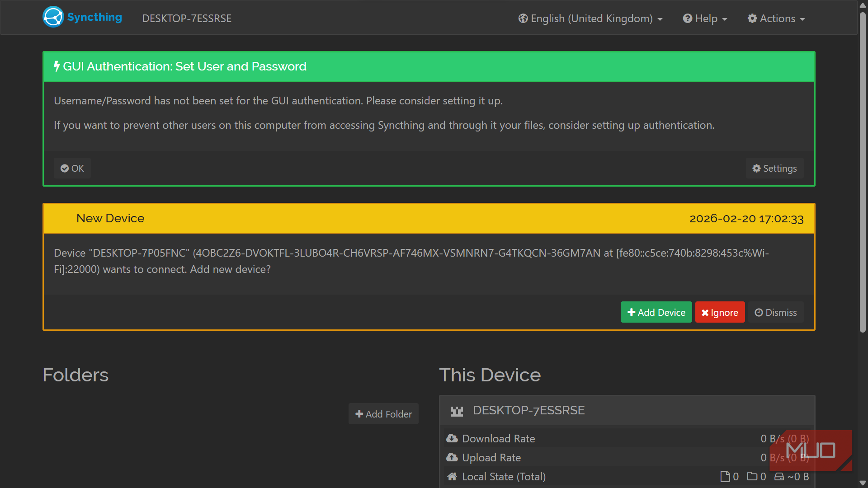Open Settings from the authentication notice

[x=774, y=168]
